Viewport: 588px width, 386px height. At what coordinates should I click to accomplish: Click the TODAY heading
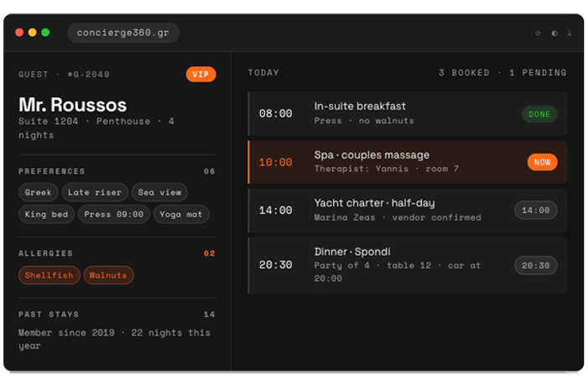click(x=263, y=72)
